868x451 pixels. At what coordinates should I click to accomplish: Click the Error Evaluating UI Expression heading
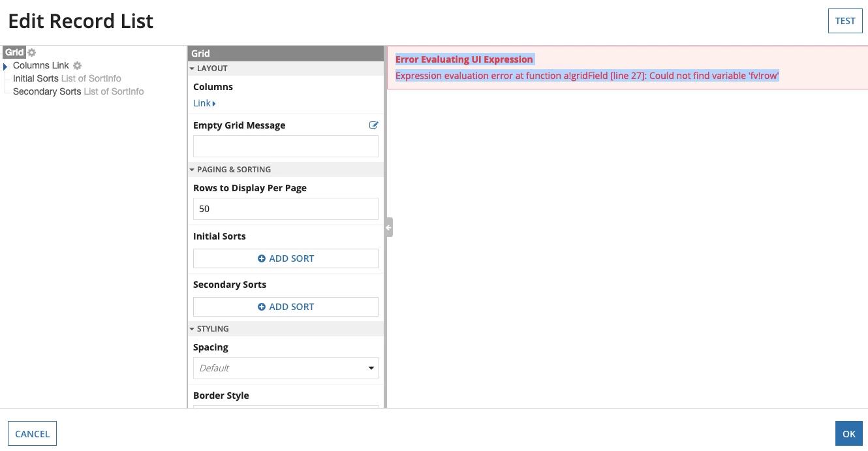click(x=464, y=59)
